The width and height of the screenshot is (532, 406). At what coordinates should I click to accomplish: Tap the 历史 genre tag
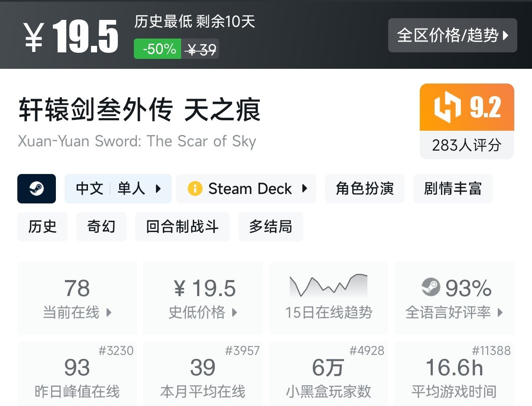point(42,227)
